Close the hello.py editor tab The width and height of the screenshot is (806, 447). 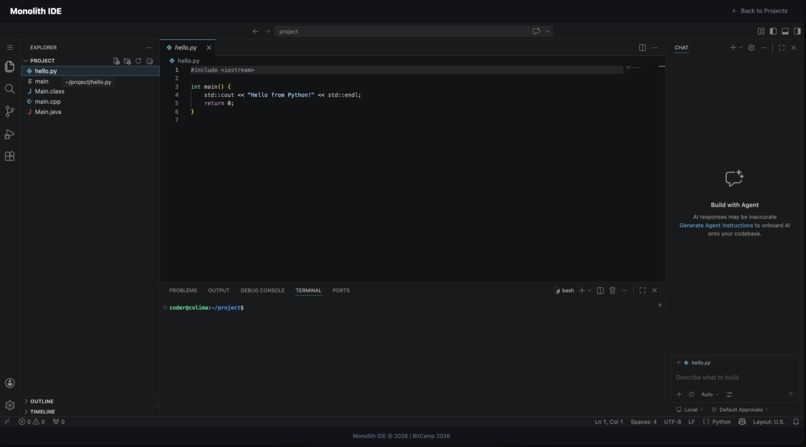click(209, 47)
